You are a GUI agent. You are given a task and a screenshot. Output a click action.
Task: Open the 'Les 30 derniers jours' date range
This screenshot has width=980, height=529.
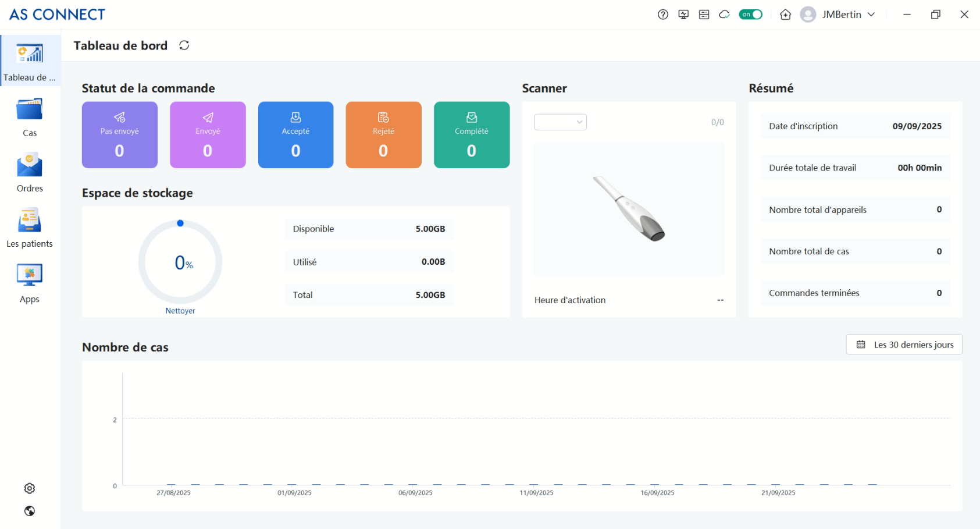point(904,345)
